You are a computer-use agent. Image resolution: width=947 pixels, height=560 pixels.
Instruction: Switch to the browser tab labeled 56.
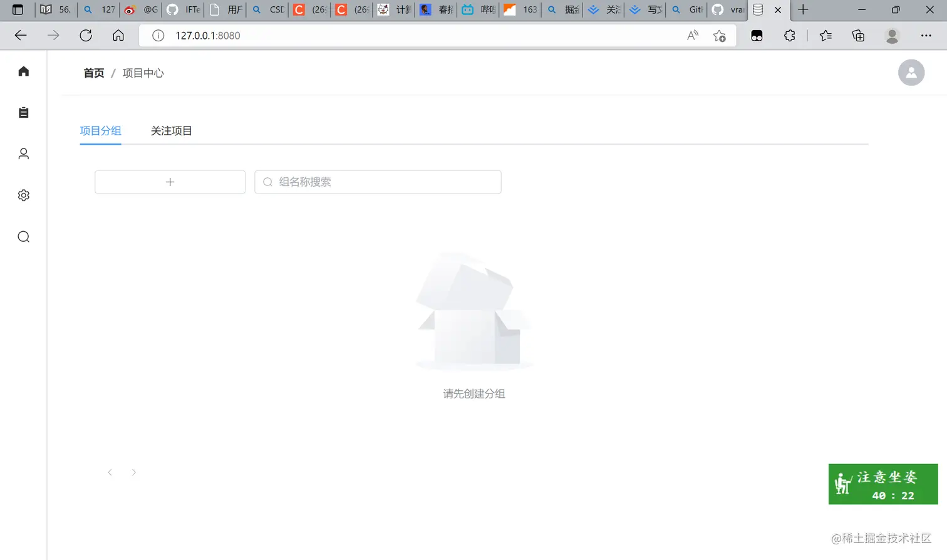click(x=56, y=9)
